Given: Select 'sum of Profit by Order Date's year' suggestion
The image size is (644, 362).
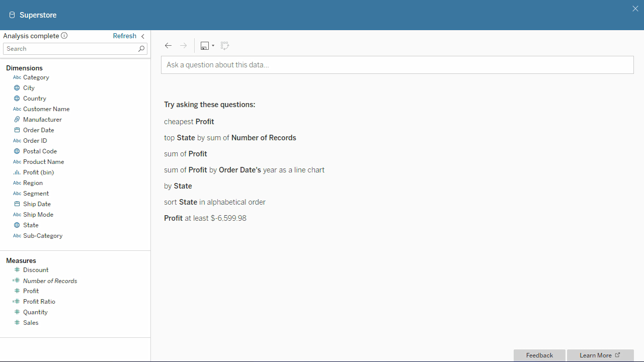Looking at the screenshot, I should pyautogui.click(x=244, y=170).
